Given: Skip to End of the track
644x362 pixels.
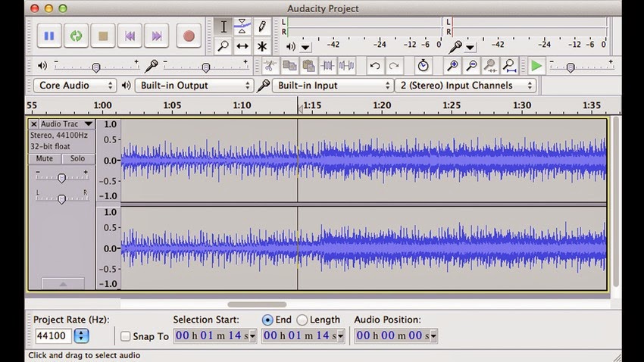Looking at the screenshot, I should [x=157, y=36].
